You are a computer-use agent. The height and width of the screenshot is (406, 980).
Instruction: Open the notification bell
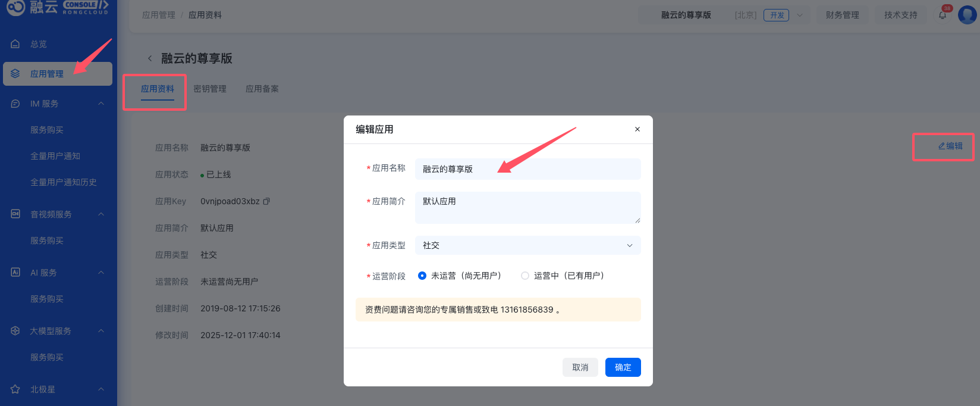point(943,15)
